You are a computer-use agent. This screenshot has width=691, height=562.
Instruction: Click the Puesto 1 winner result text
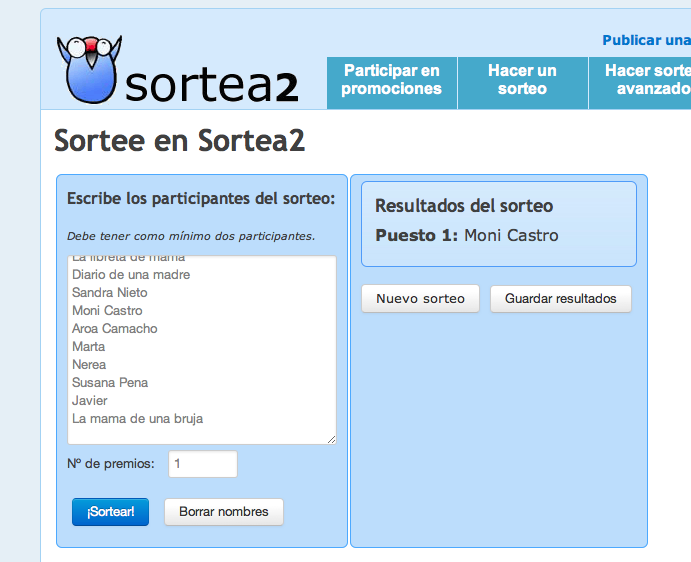click(x=466, y=236)
